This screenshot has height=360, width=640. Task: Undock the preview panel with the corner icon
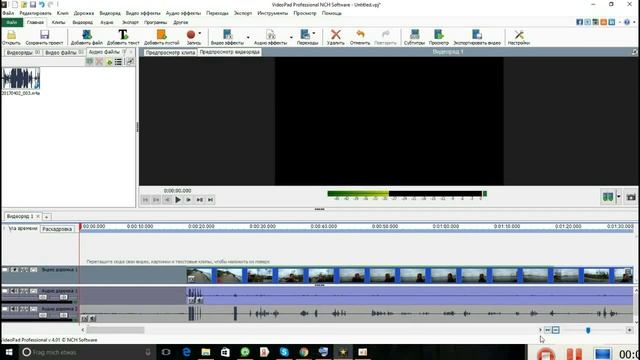(x=635, y=52)
